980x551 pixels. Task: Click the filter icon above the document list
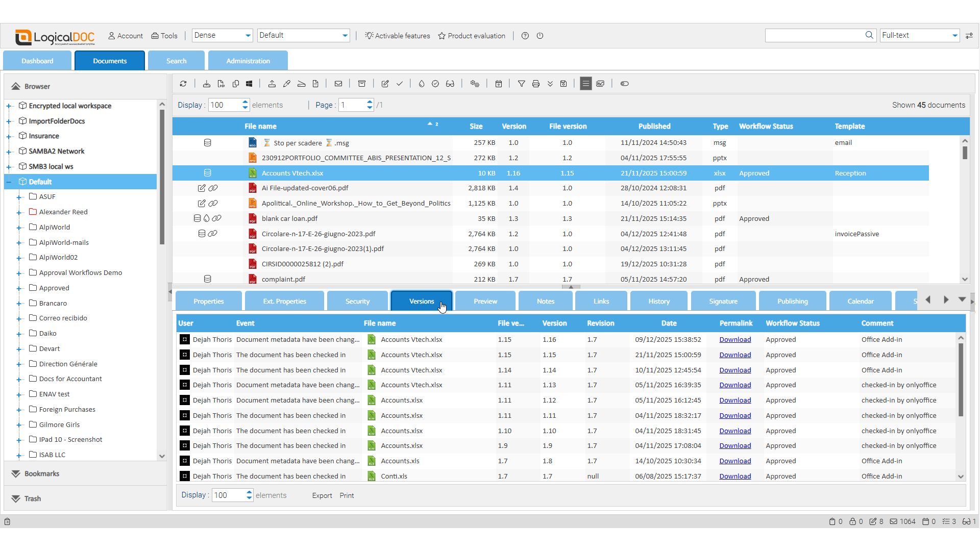pos(521,84)
